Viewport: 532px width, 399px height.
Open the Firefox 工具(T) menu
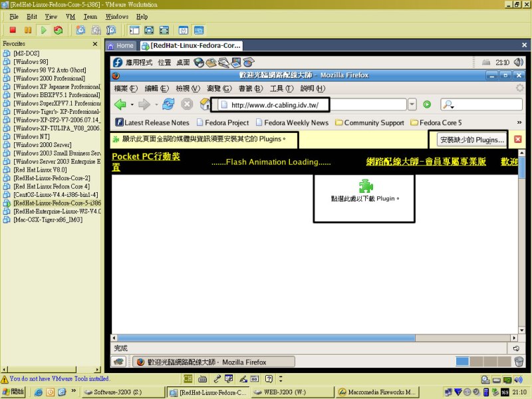tap(281, 88)
